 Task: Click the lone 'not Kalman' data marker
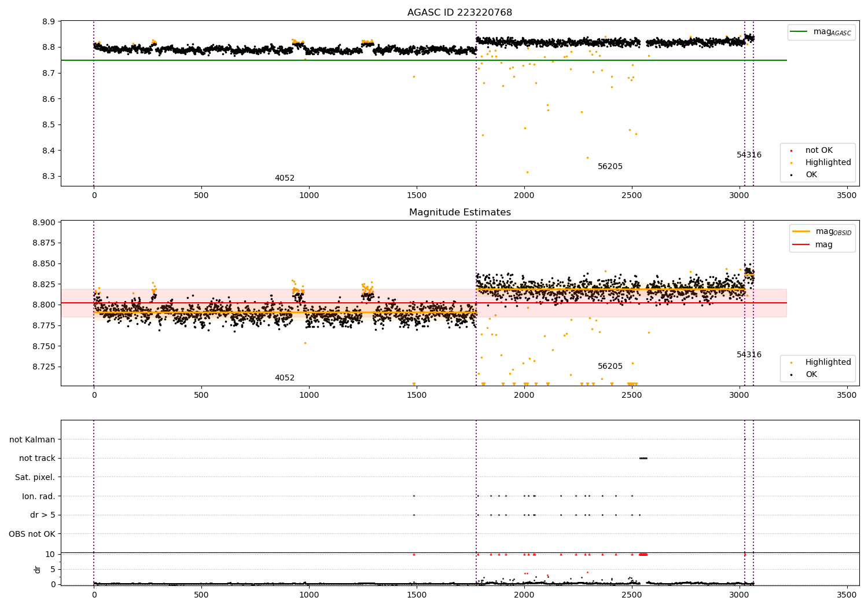click(745, 439)
